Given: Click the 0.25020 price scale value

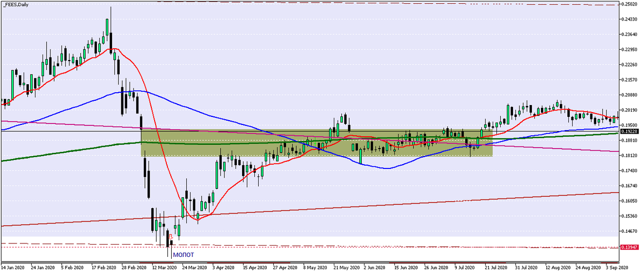Looking at the screenshot, I should click(x=630, y=4).
